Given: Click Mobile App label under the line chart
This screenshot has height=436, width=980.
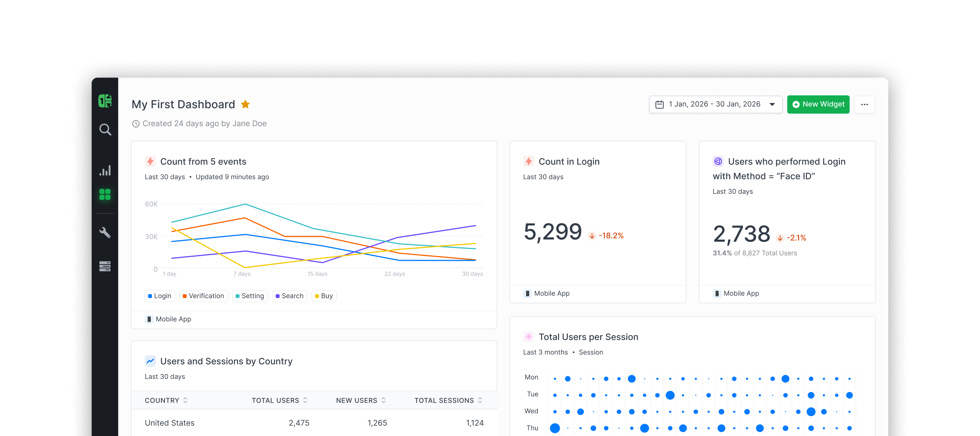Looking at the screenshot, I should (x=174, y=319).
